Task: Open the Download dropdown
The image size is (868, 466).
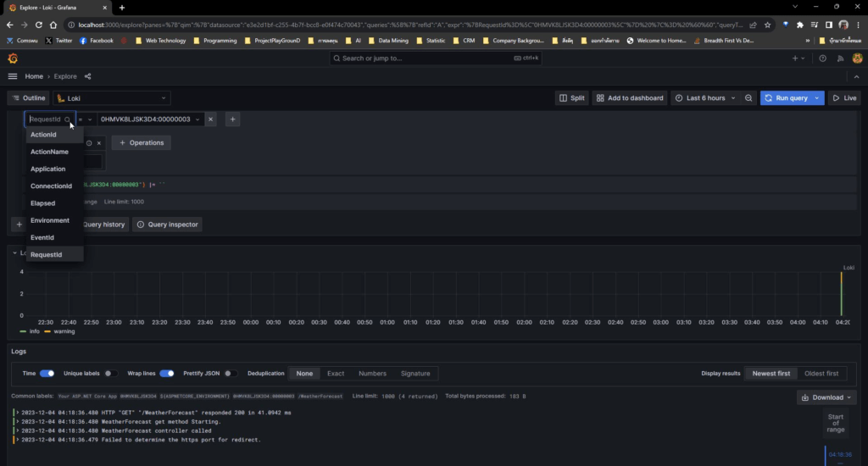Action: 827,397
